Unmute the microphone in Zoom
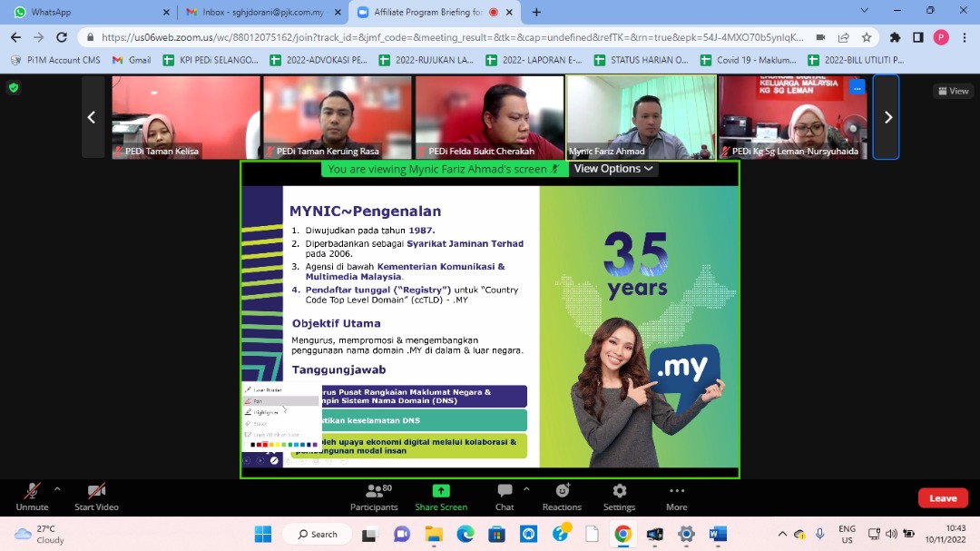 [x=32, y=497]
